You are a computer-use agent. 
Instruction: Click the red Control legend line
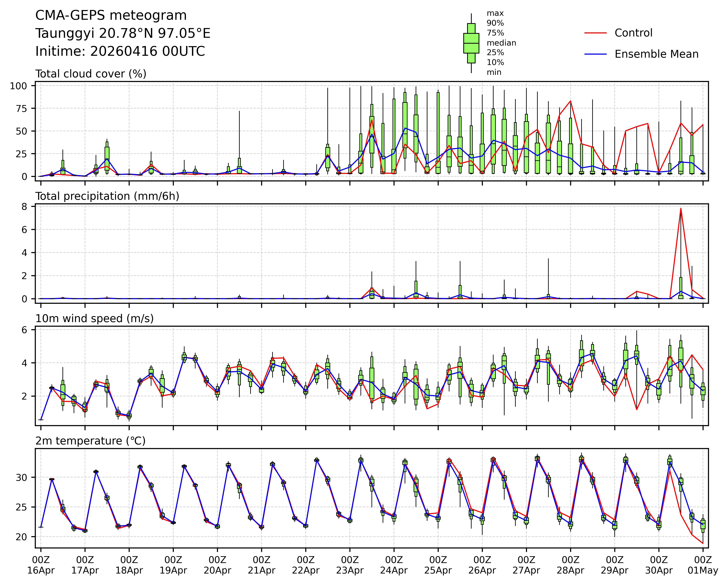(595, 33)
